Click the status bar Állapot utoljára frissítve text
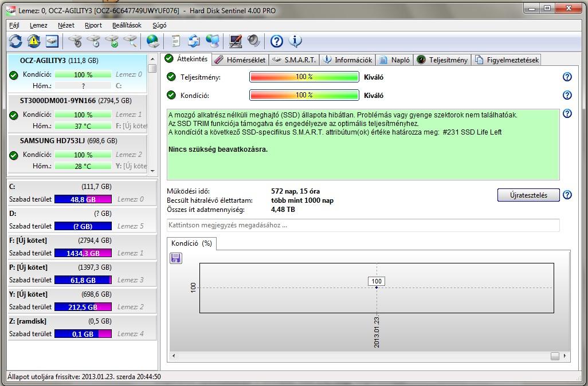 [84, 377]
